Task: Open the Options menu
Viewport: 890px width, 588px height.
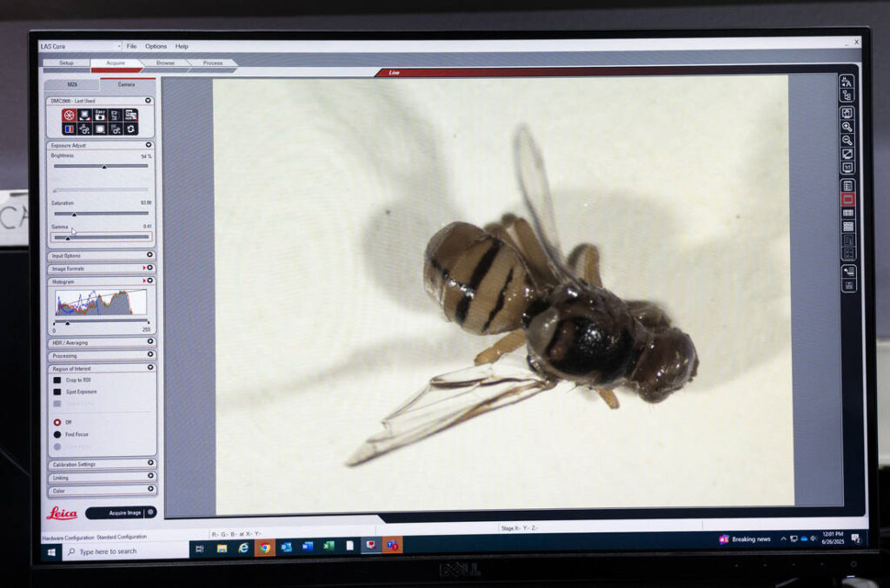Action: point(156,46)
